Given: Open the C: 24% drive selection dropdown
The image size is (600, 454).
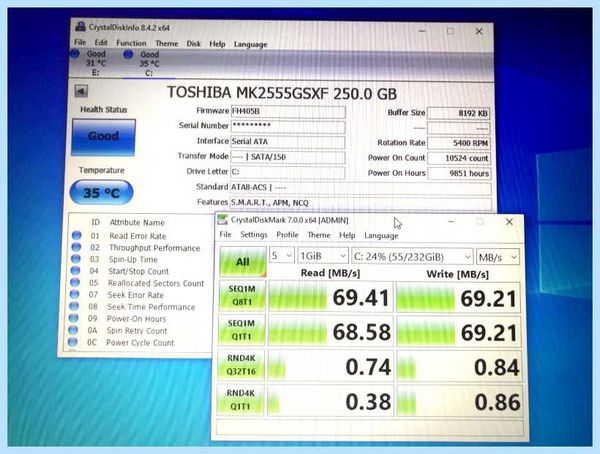Looking at the screenshot, I should [x=412, y=256].
